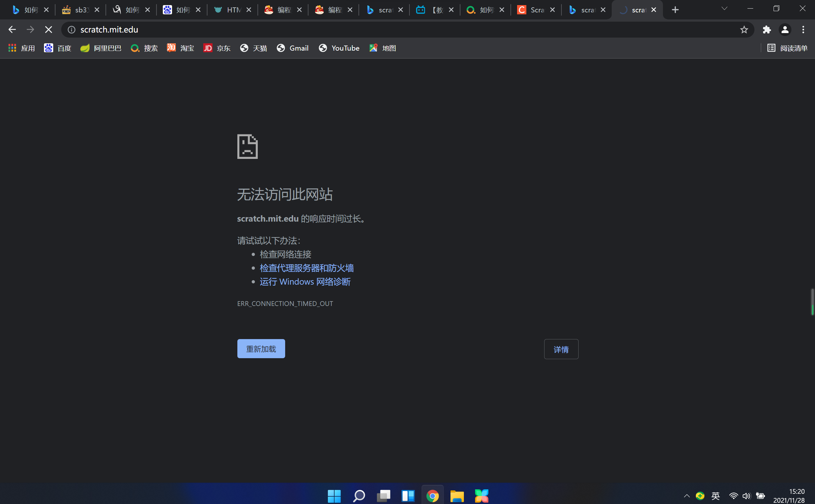The height and width of the screenshot is (504, 815).
Task: Open Windows taskbar search
Action: pyautogui.click(x=359, y=496)
